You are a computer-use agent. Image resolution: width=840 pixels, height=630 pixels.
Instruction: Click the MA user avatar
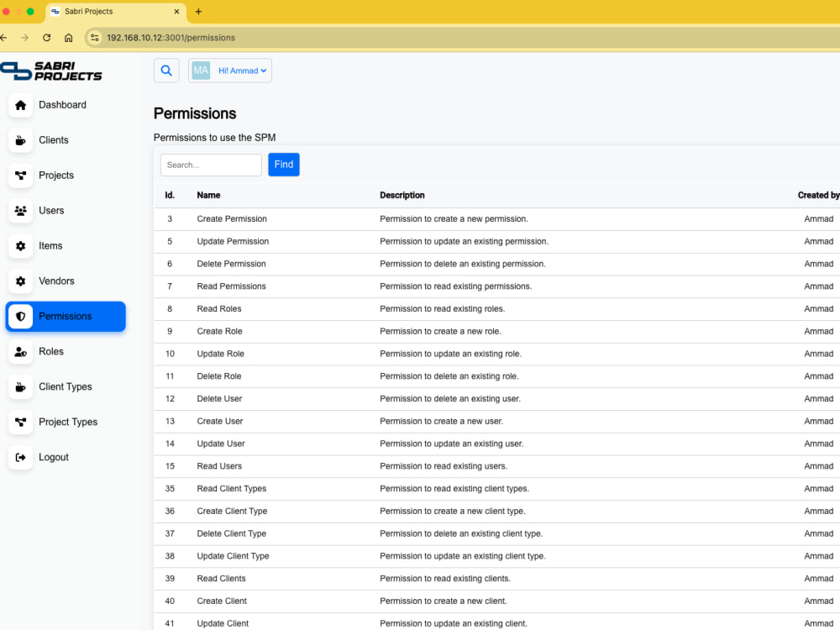click(201, 71)
